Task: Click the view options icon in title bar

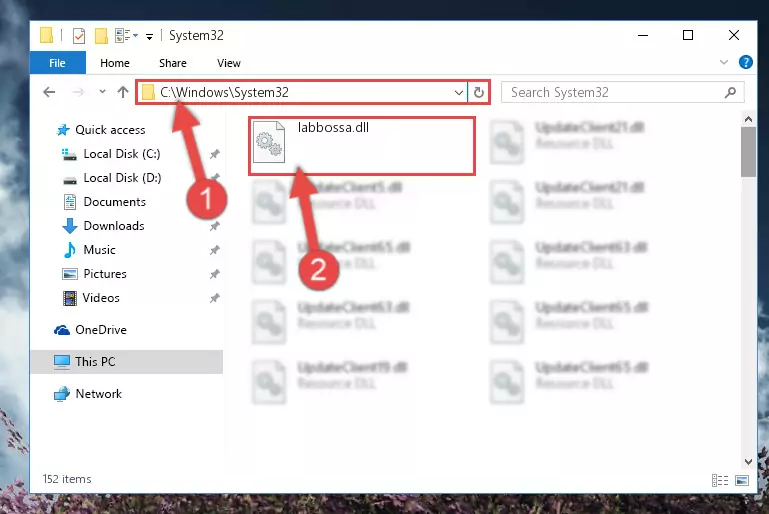Action: pyautogui.click(x=127, y=36)
